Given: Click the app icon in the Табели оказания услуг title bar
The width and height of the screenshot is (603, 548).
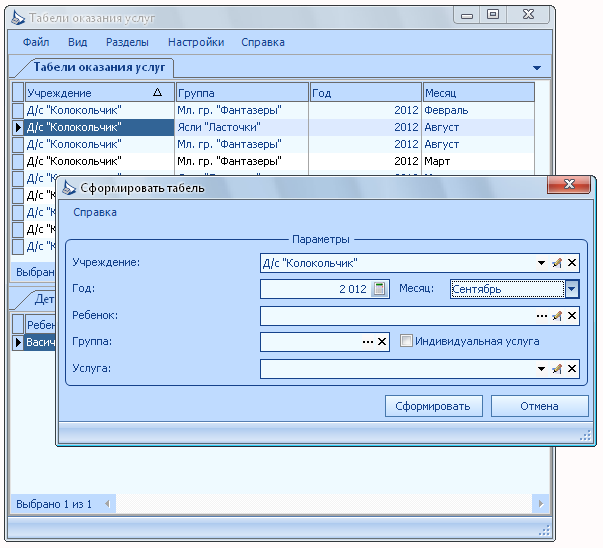Looking at the screenshot, I should (18, 18).
